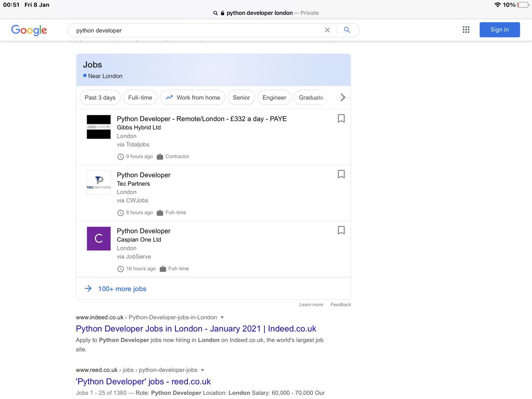Click the Jobs heading of the jobs panel
532x399 pixels.
point(92,65)
